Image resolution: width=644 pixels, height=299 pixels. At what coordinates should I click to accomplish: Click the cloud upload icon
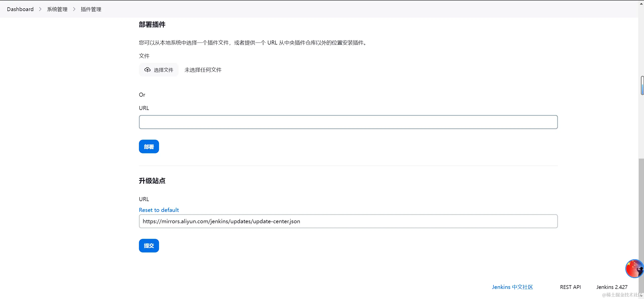[x=147, y=70]
